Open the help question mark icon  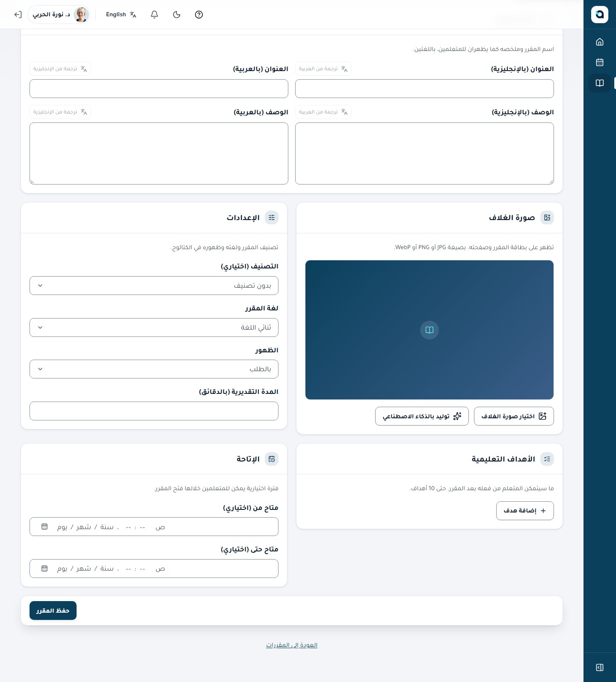199,15
